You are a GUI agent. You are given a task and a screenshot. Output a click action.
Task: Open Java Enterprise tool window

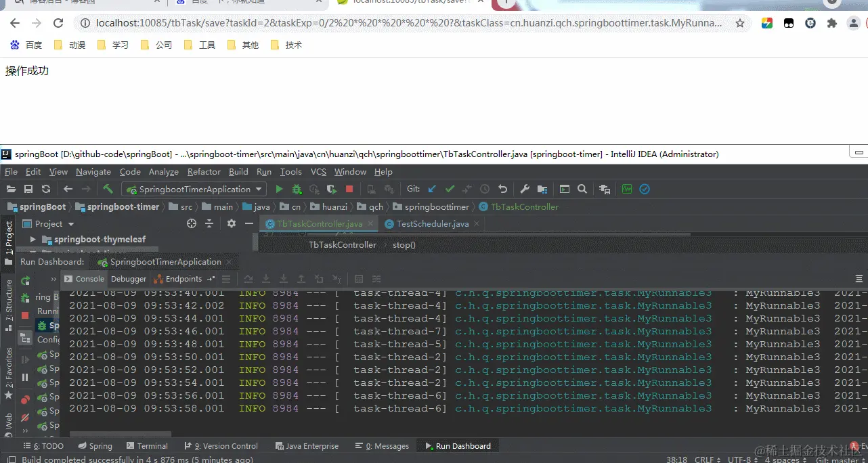[307, 446]
